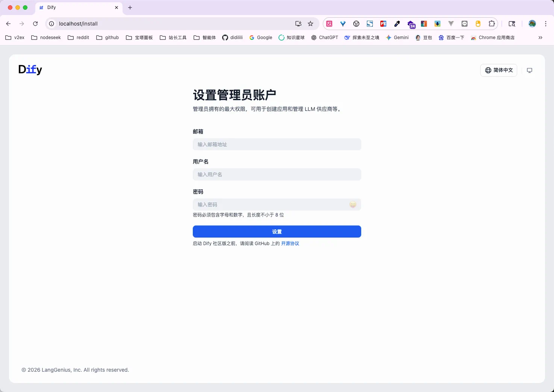Show more bookmarks with double chevron

pyautogui.click(x=540, y=38)
